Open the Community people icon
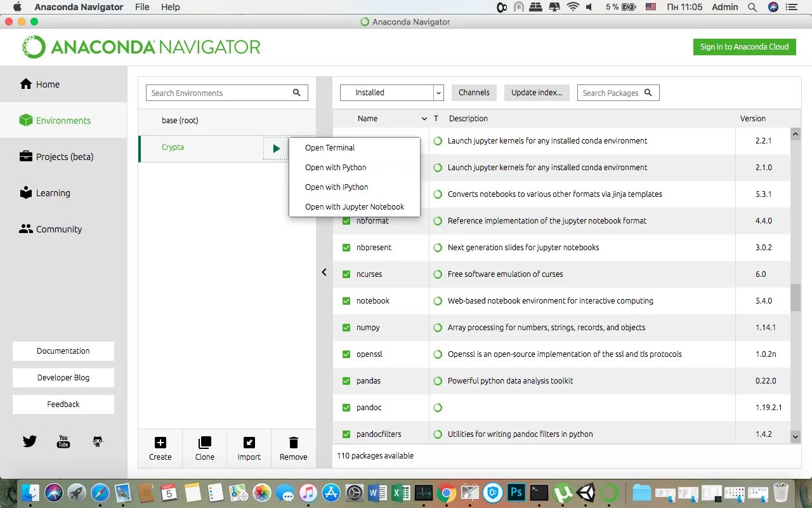812x508 pixels. [x=25, y=229]
